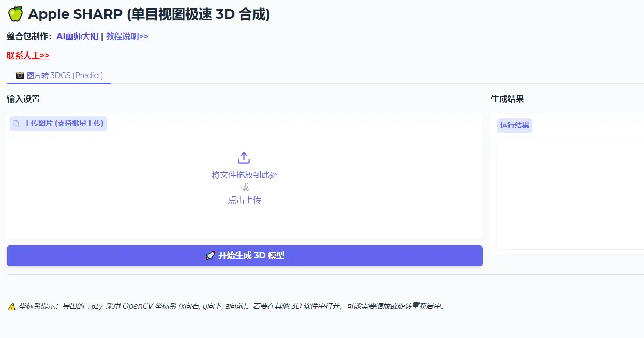Click 点击上传 to choose a file
Image resolution: width=644 pixels, height=338 pixels.
244,200
